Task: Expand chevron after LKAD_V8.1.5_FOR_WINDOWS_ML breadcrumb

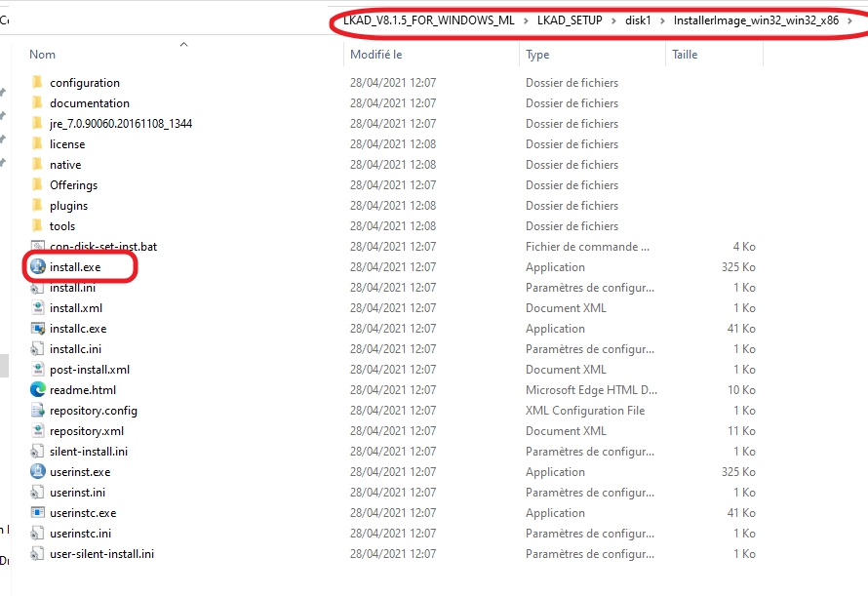Action: pyautogui.click(x=526, y=21)
